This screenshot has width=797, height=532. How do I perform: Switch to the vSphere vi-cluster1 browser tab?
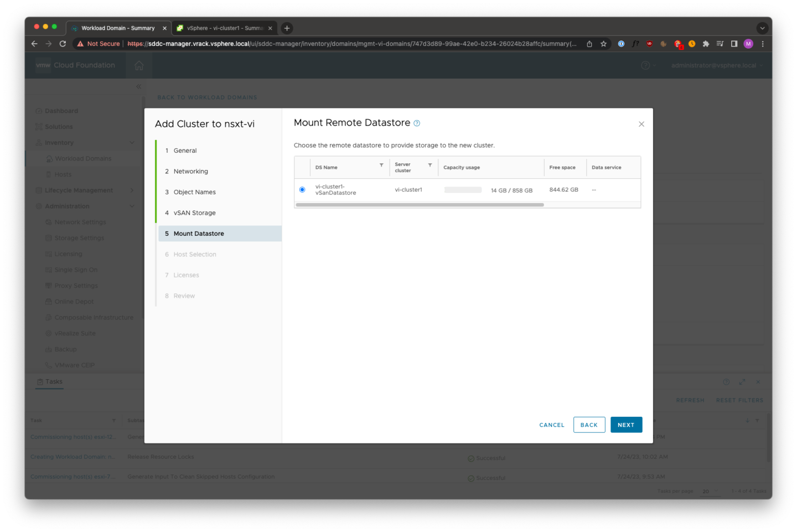point(224,27)
